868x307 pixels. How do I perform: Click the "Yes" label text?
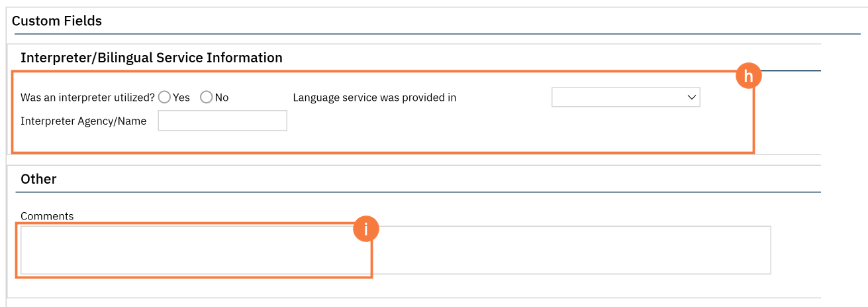point(181,97)
